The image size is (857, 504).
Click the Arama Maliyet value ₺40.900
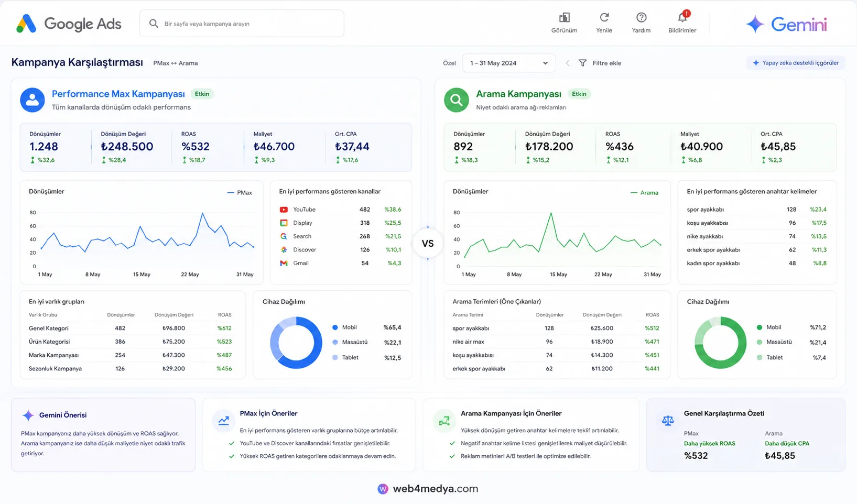coord(701,147)
